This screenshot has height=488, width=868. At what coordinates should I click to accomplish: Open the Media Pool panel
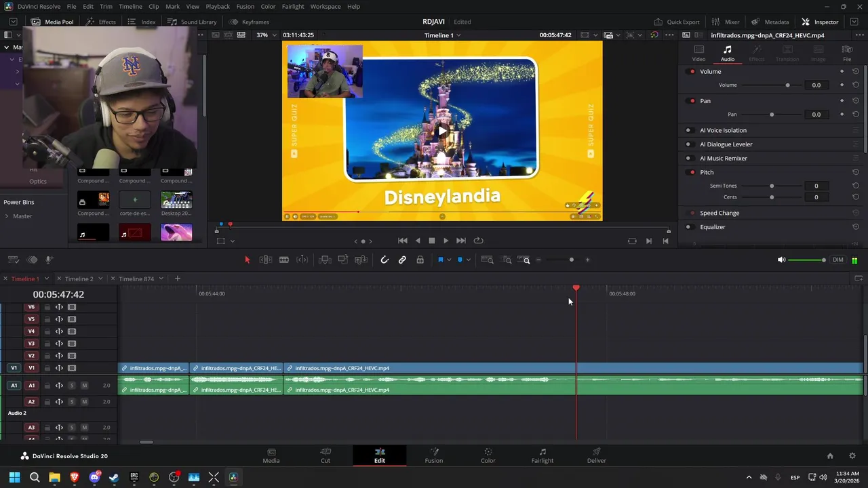coord(52,22)
